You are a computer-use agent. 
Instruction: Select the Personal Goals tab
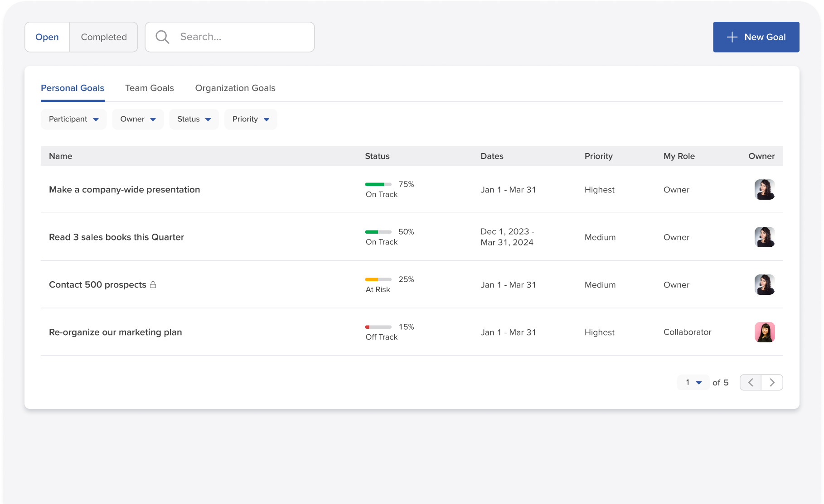(x=73, y=88)
